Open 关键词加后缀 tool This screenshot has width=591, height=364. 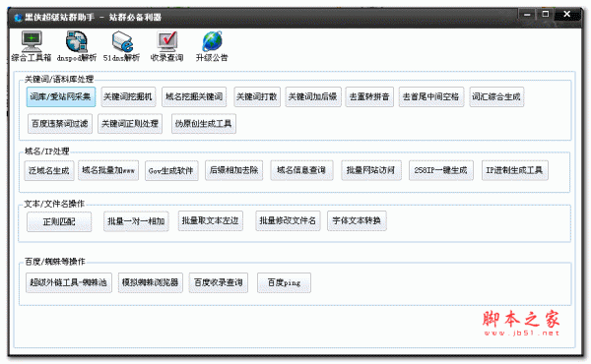pos(313,96)
